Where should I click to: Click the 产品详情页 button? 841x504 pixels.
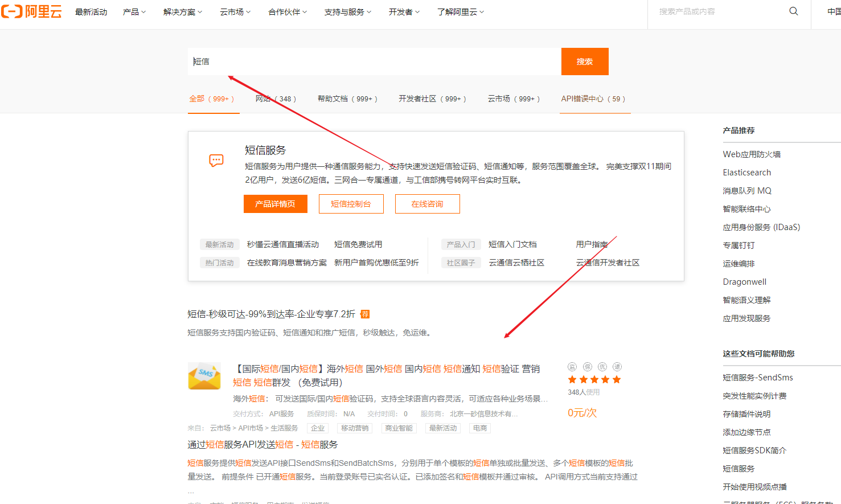pos(276,204)
